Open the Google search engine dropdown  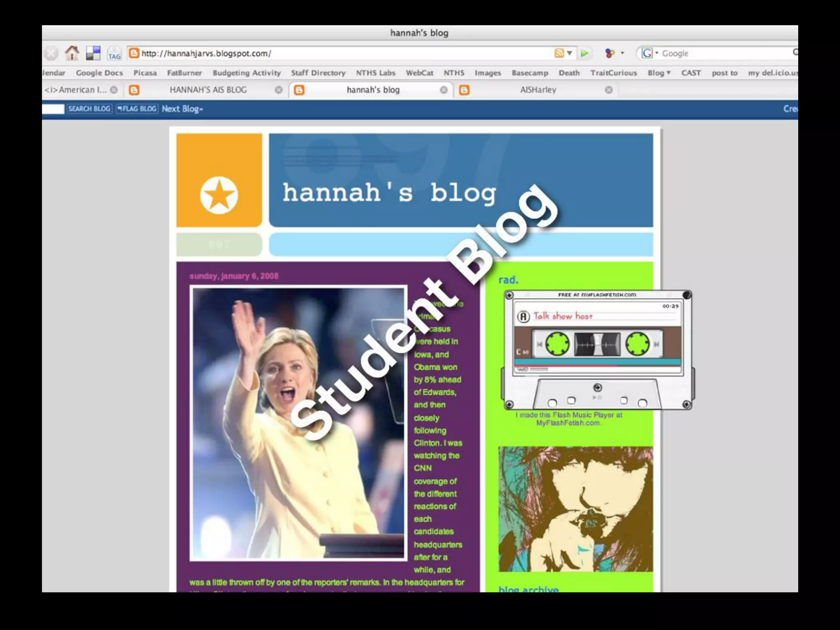pos(657,53)
